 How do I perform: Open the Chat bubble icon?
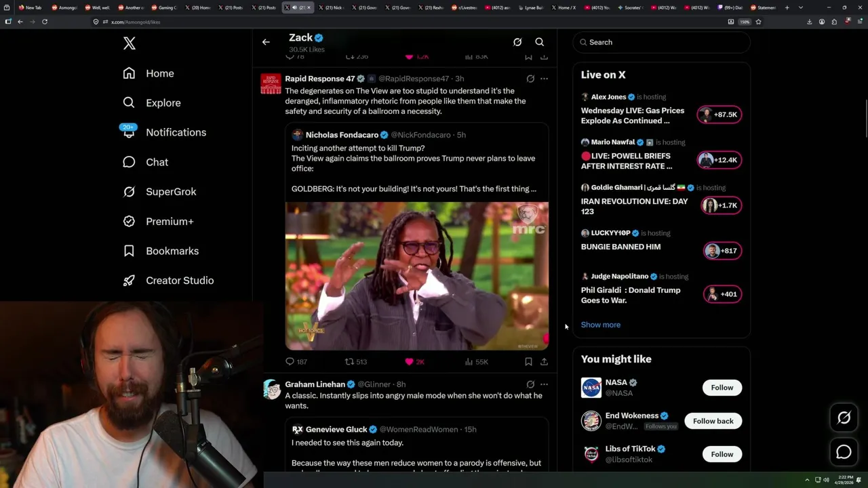pos(129,162)
